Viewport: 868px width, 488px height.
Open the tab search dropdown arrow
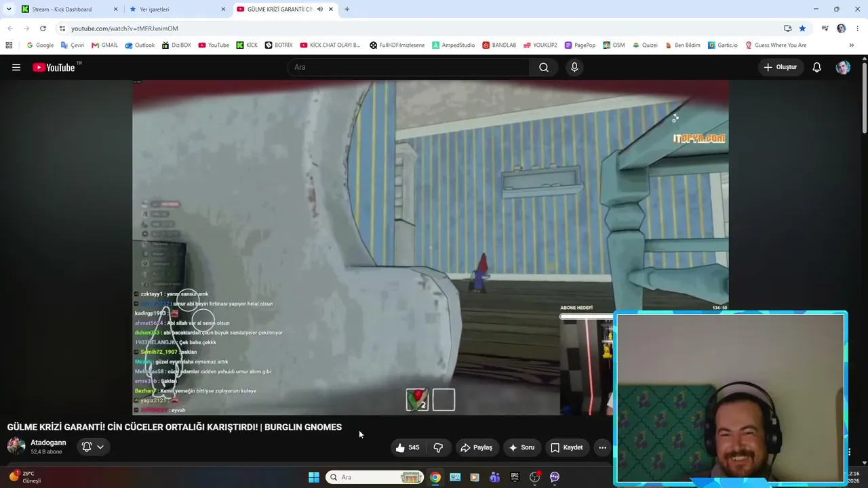[x=9, y=9]
